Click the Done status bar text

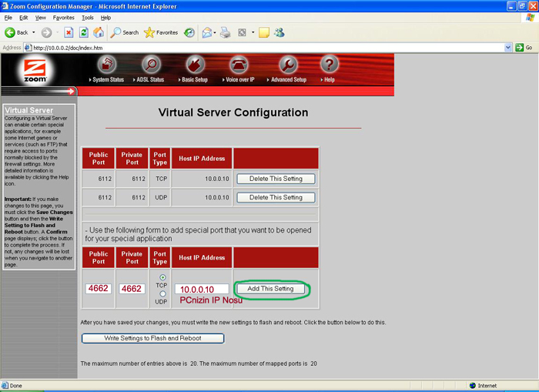[x=16, y=386]
